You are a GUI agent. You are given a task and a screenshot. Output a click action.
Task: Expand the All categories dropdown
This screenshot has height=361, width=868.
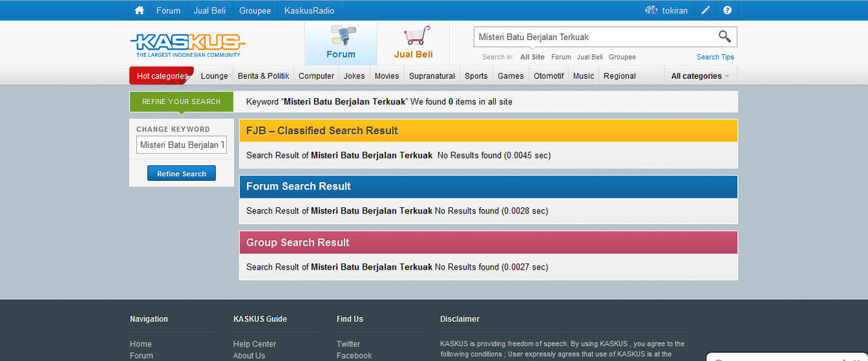pos(701,76)
